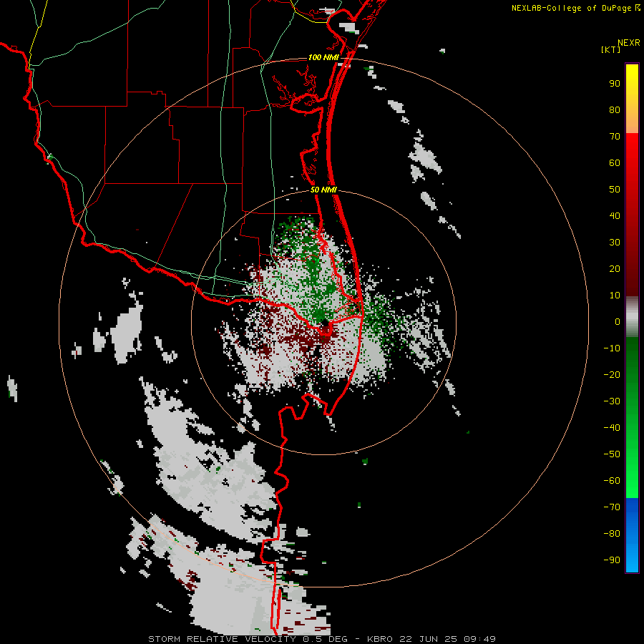The height and width of the screenshot is (644, 644).
Task: Click the -40 value on the velocity scale
Action: pos(612,428)
